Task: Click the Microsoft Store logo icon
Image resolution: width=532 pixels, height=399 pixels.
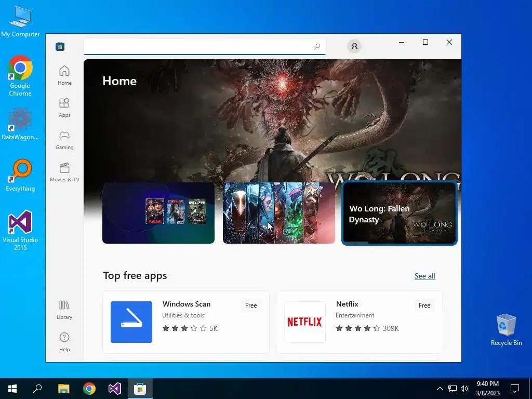Action: coord(60,46)
